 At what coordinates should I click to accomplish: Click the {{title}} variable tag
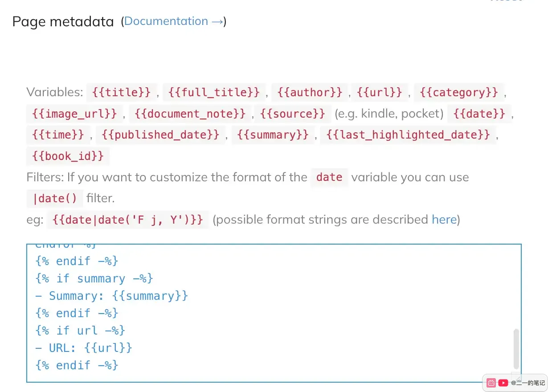point(122,92)
